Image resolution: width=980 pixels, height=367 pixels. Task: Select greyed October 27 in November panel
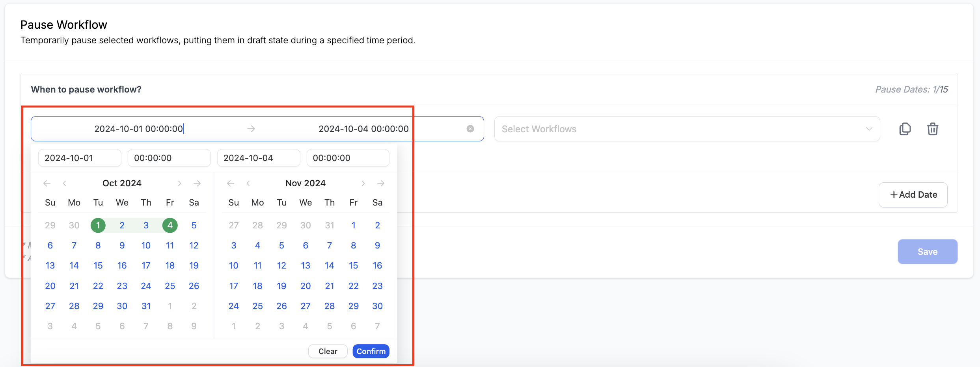point(234,225)
